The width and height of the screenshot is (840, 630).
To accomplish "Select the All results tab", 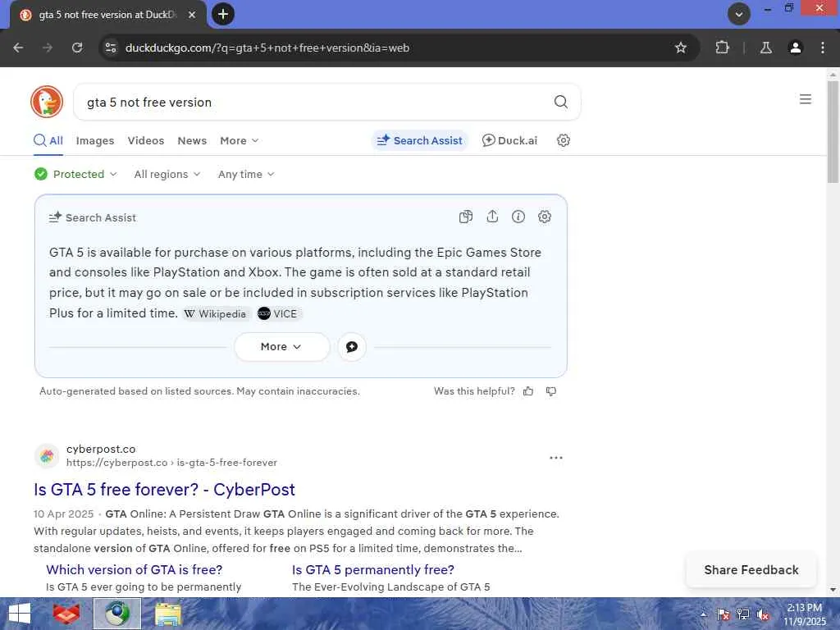I will click(x=48, y=140).
